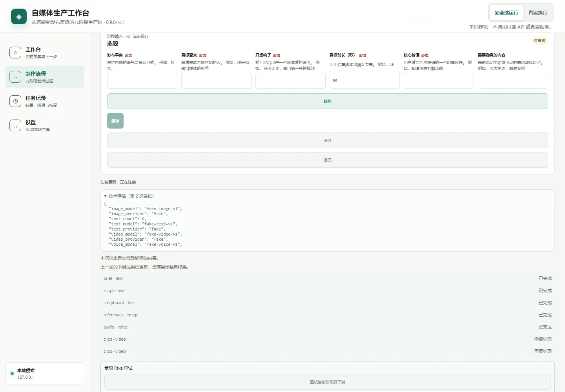
Task: Click 重试当前阶段及下游 button
Action: (328, 382)
